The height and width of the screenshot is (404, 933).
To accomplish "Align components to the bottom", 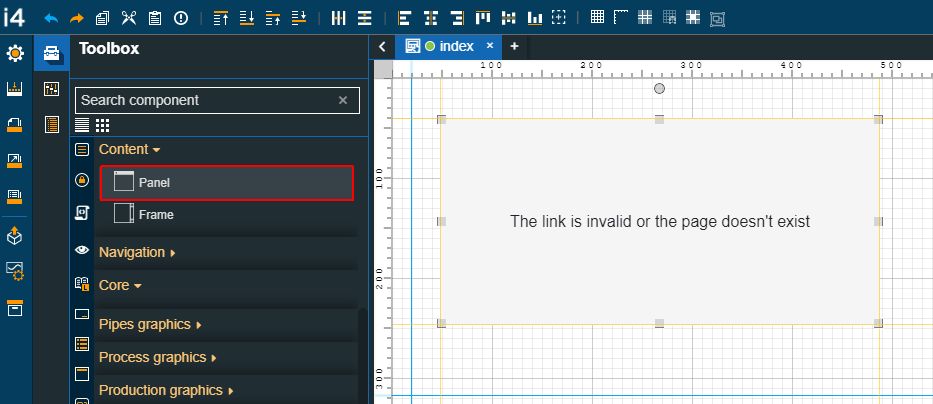I will tap(535, 18).
